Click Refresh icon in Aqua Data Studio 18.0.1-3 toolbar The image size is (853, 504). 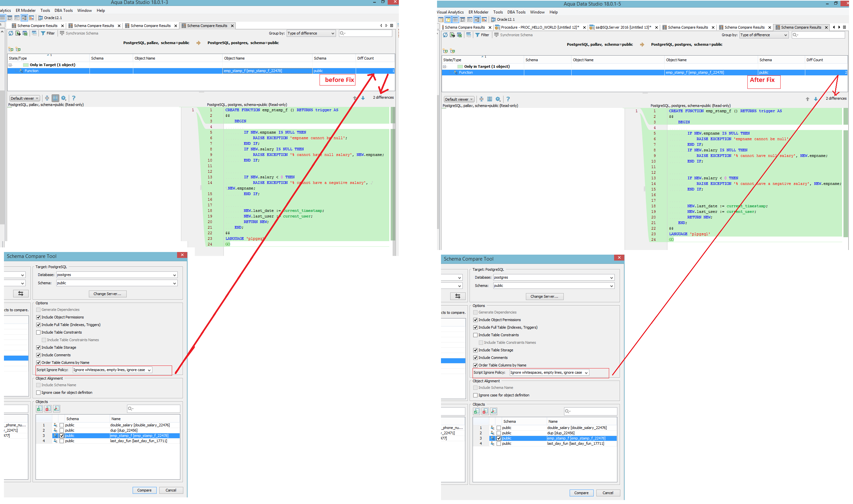pyautogui.click(x=11, y=33)
